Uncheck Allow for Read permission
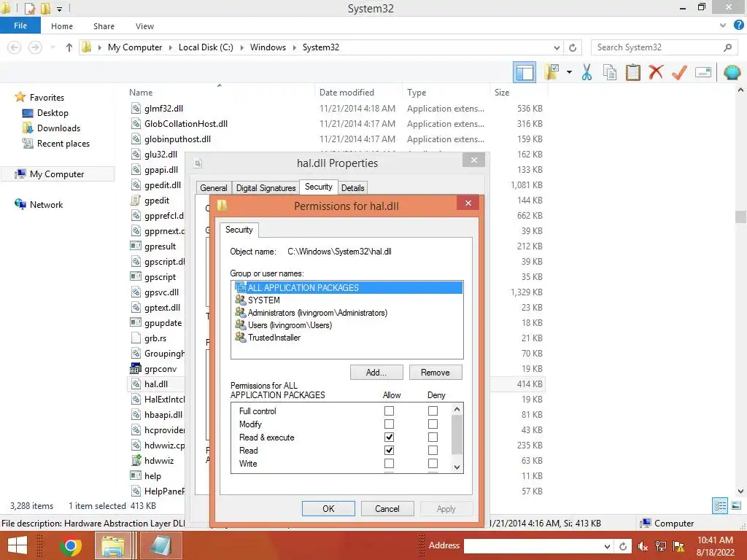This screenshot has width=747, height=560. click(x=390, y=450)
